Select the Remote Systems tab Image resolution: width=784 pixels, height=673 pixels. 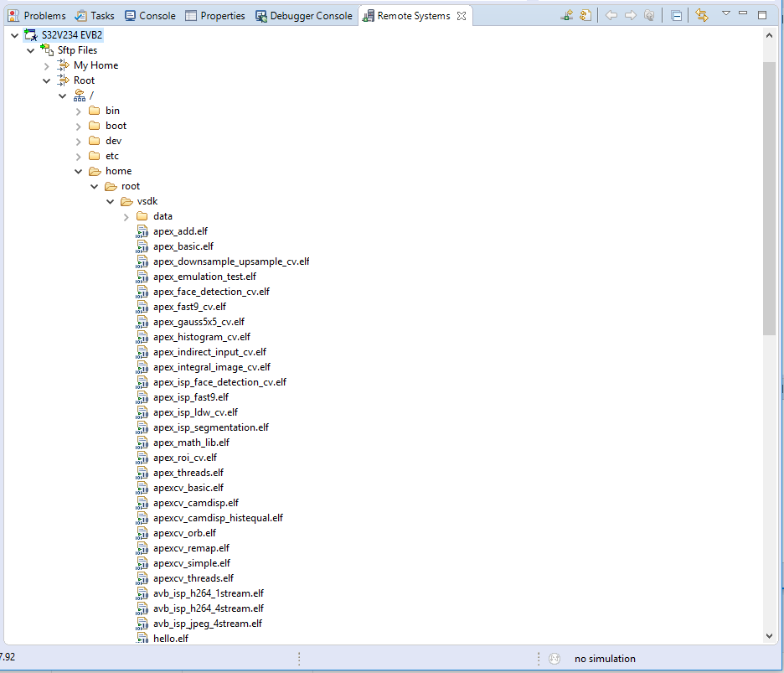point(414,16)
